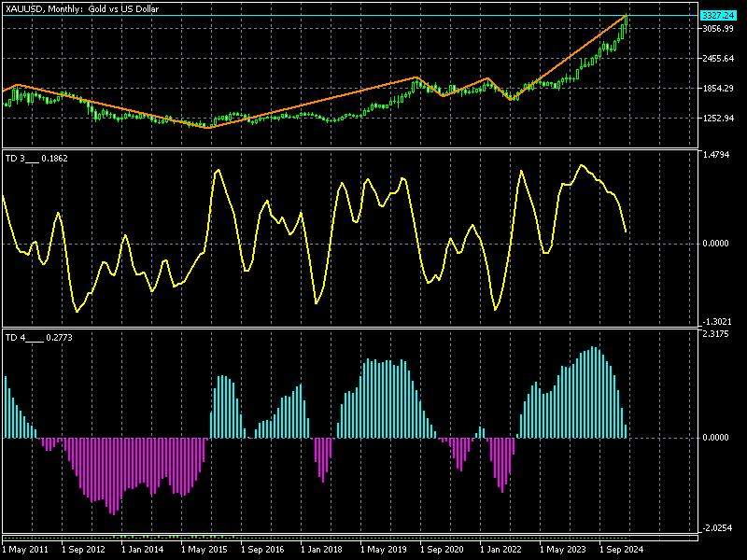
Task: Click the 1854.29 price axis label
Action: point(718,88)
